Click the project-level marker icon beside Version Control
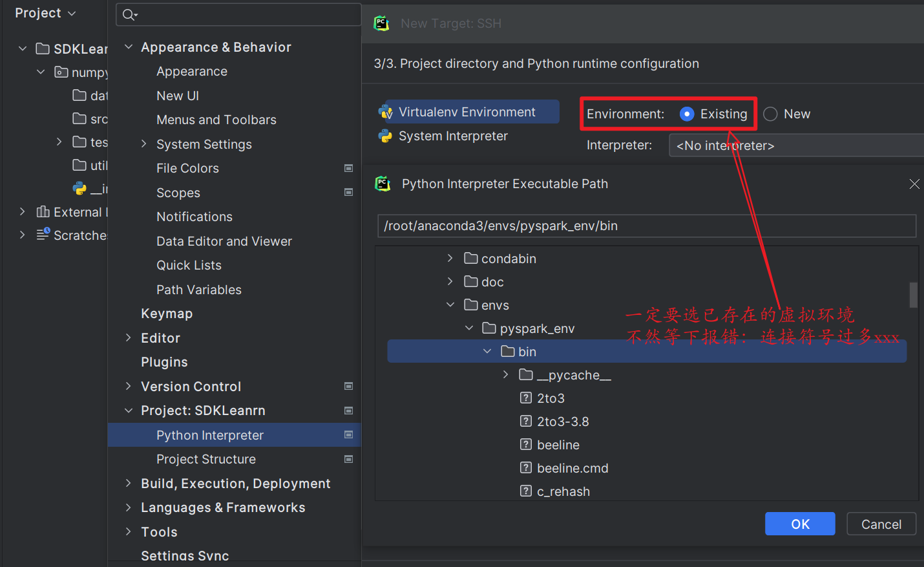 (349, 387)
